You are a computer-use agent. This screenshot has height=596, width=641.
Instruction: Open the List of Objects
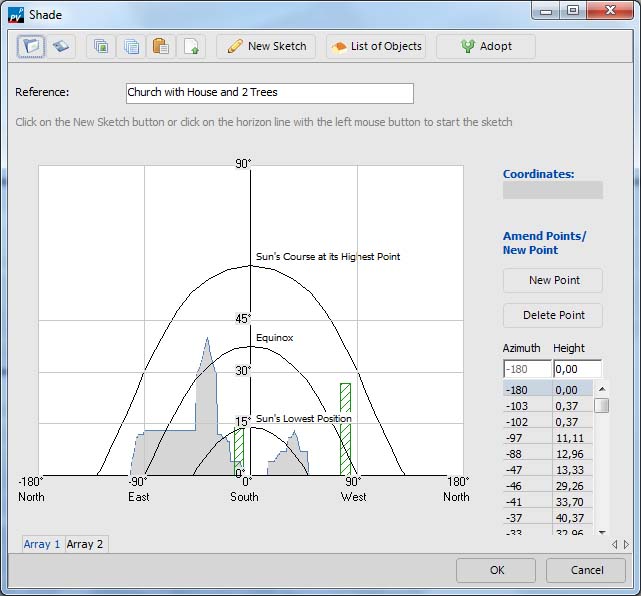click(376, 46)
